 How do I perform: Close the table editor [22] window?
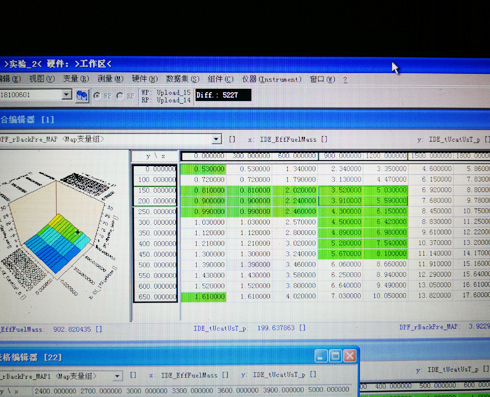tap(350, 356)
